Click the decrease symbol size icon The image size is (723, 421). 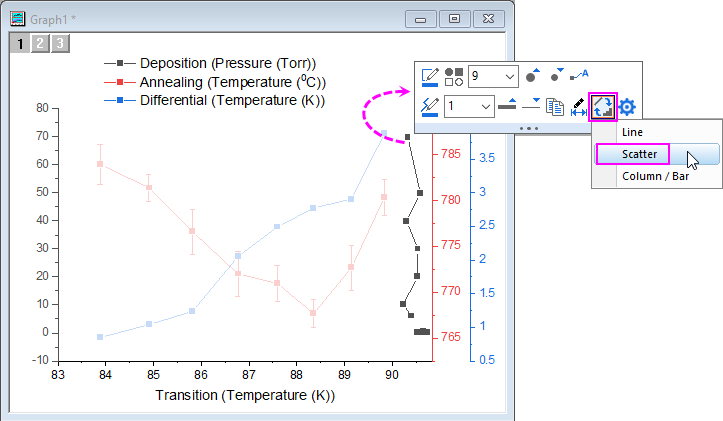point(556,76)
